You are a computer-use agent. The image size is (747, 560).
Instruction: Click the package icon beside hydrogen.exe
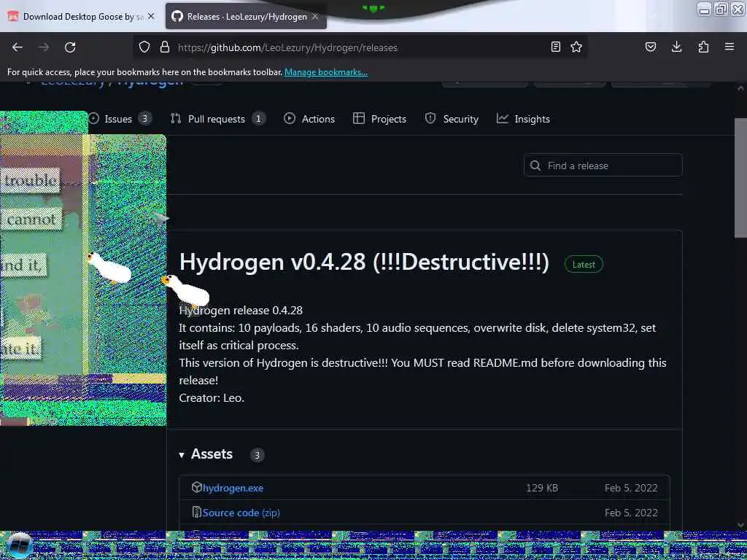[x=196, y=487]
